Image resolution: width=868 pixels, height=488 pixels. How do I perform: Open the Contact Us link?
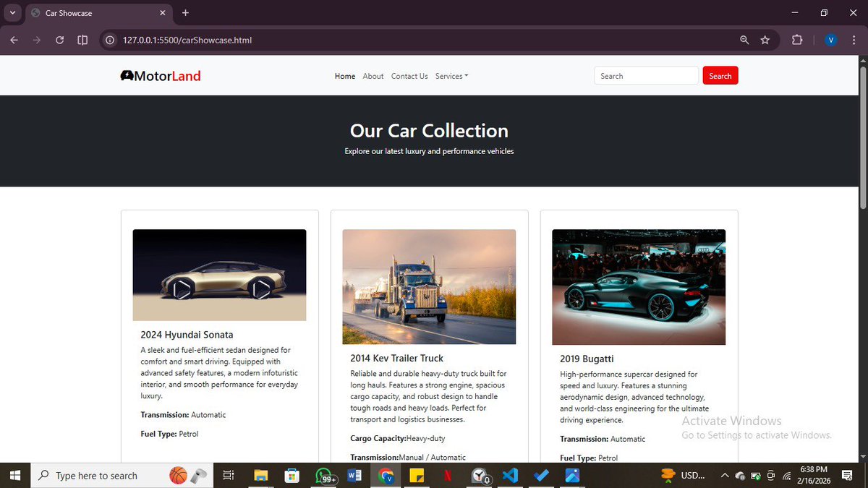coord(409,76)
